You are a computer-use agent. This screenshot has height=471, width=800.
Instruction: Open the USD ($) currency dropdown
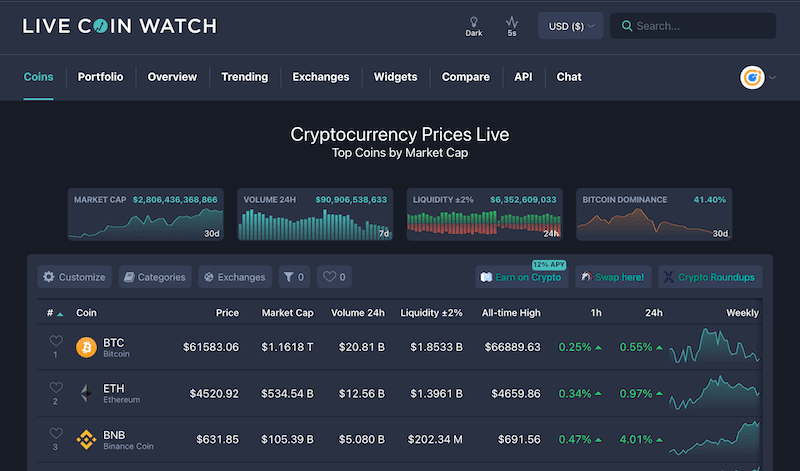tap(570, 26)
